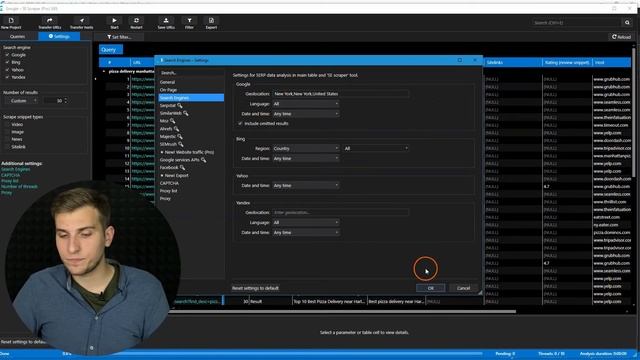The image size is (640, 360).
Task: Click the Set filter button
Action: [x=119, y=37]
